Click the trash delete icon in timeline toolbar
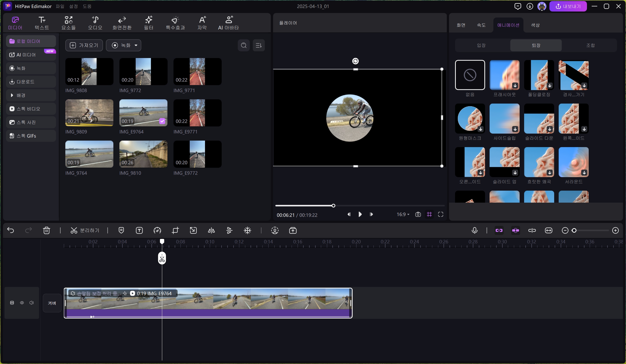This screenshot has width=626, height=364. tap(47, 230)
